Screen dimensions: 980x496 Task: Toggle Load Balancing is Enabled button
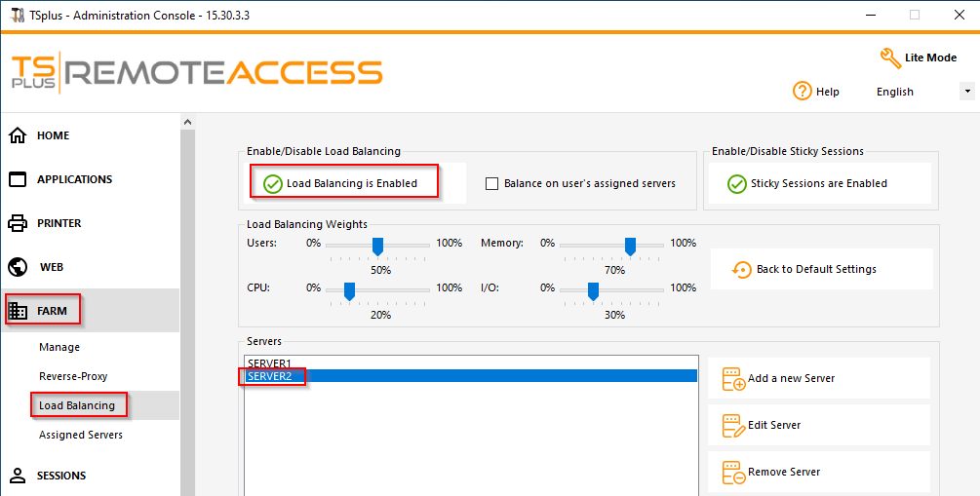tap(341, 183)
